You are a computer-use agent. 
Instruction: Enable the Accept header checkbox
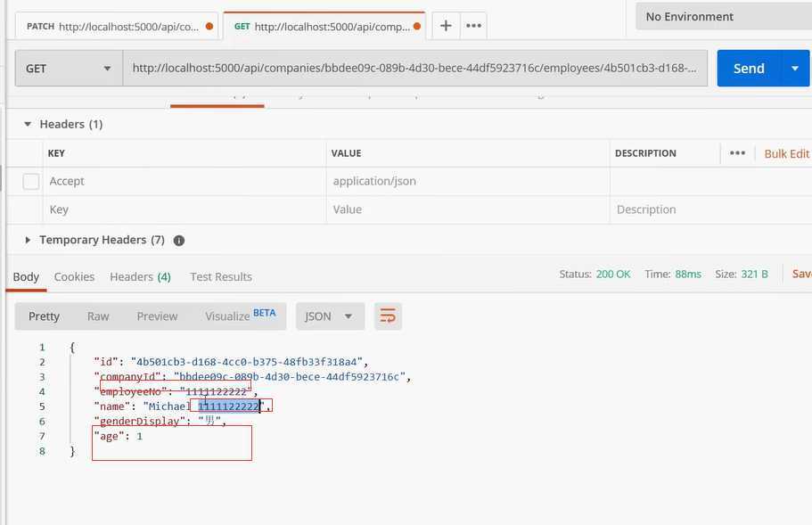[31, 182]
